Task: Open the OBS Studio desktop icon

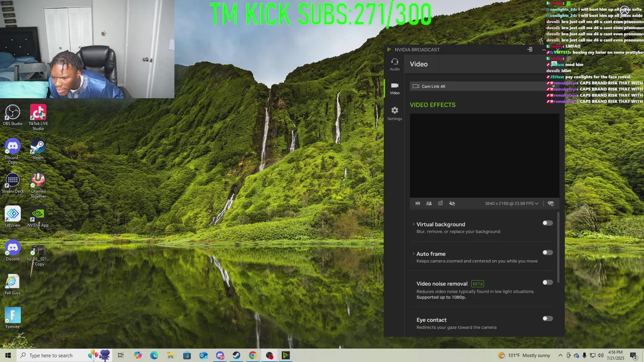Action: (x=13, y=115)
